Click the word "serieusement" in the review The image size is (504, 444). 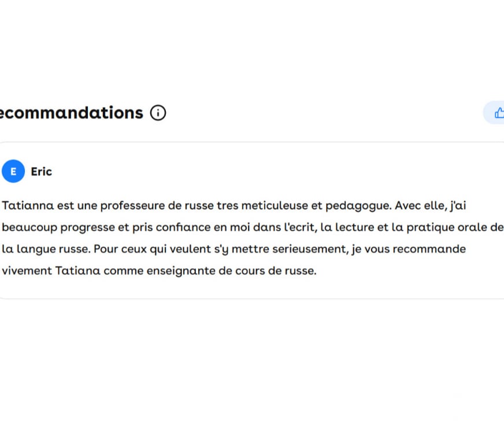click(x=288, y=249)
